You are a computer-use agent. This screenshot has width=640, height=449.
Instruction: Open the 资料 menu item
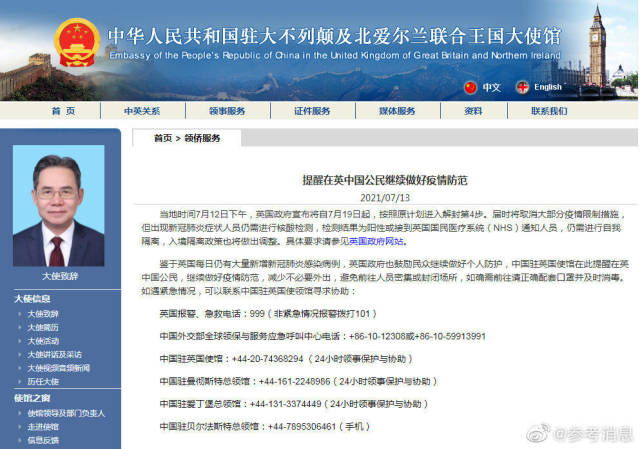473,111
